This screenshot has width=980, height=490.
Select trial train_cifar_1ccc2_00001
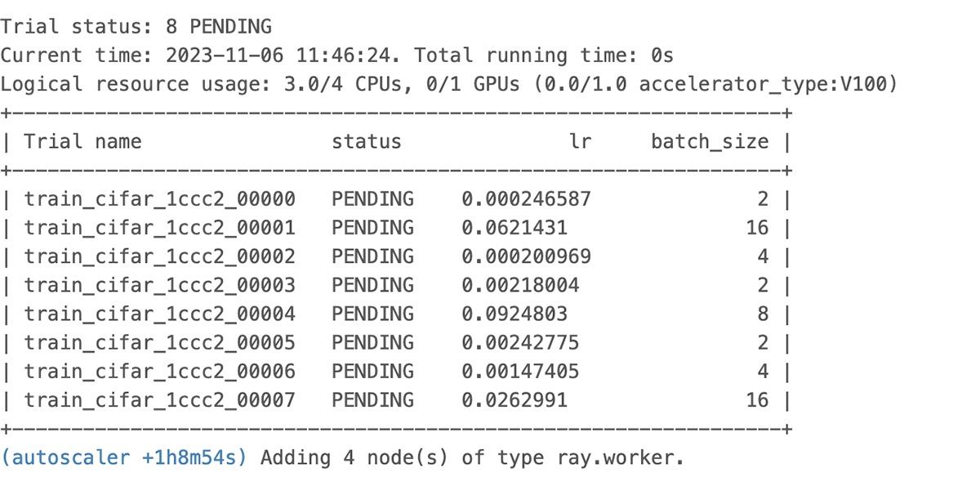159,228
